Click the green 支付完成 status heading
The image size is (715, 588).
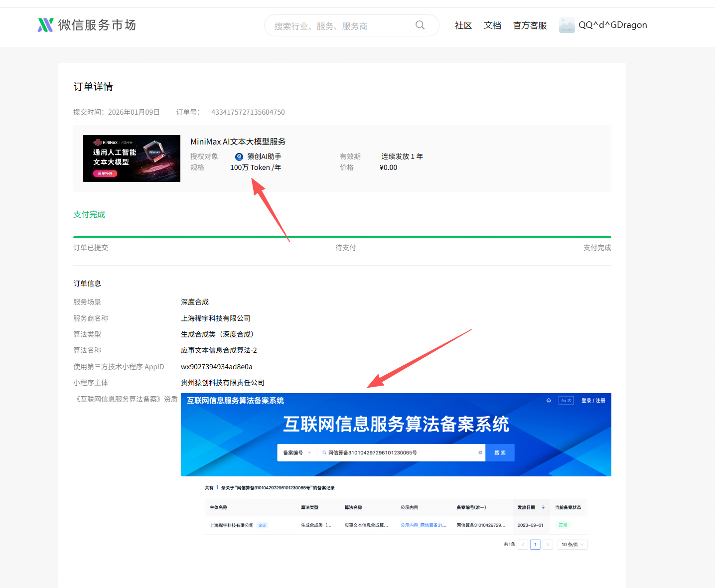[x=89, y=214]
